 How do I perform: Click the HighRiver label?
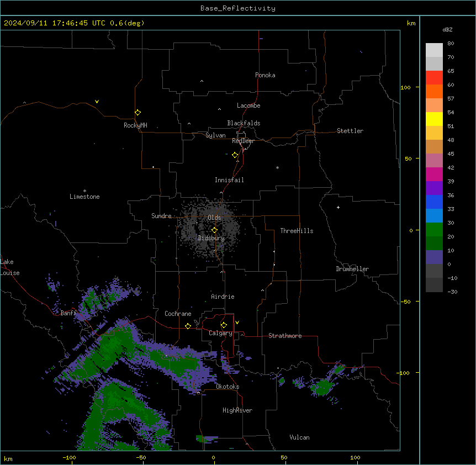(237, 410)
